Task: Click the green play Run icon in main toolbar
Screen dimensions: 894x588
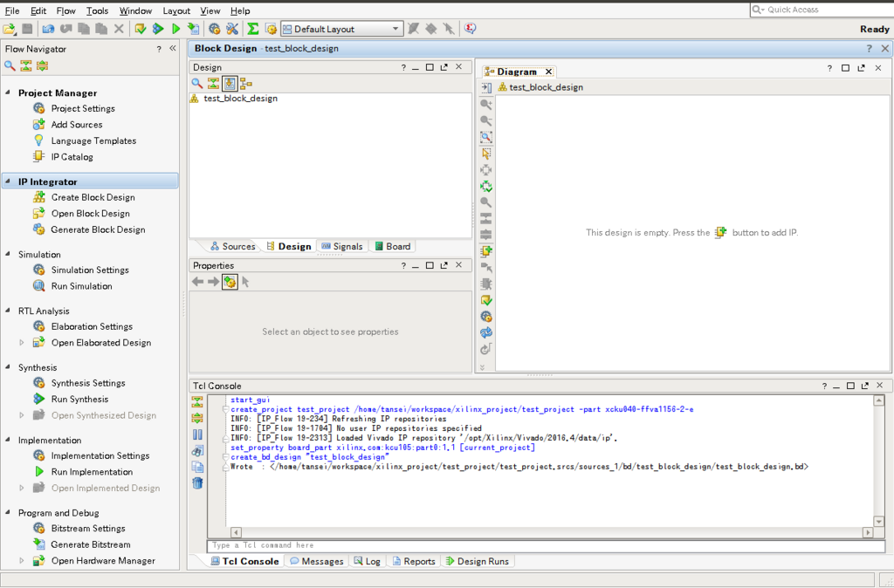Action: [175, 29]
